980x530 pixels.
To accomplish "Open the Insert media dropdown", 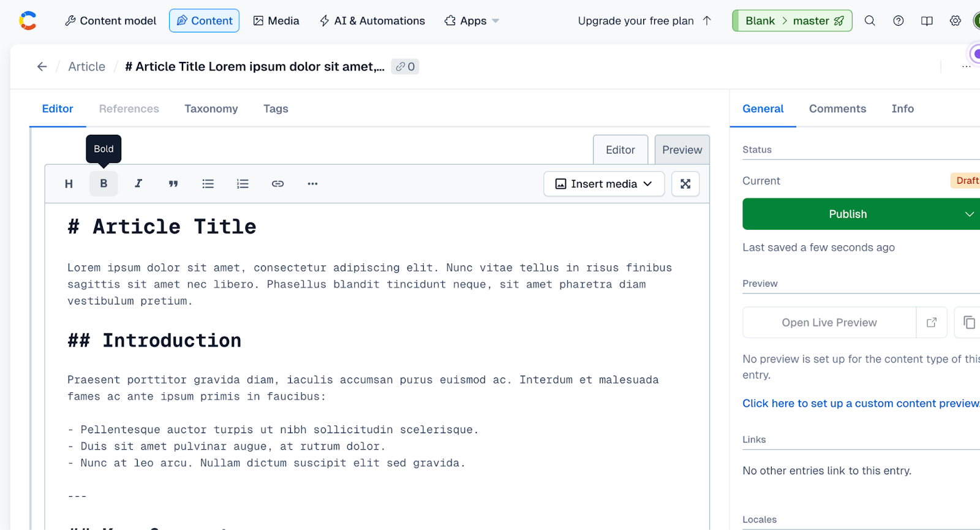I will [x=604, y=184].
